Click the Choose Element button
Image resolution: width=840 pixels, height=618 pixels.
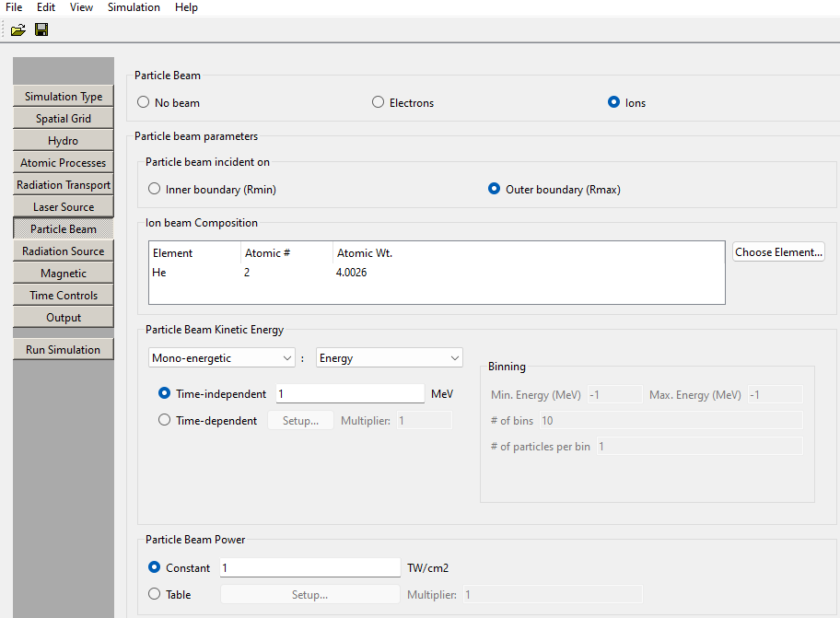pos(778,252)
